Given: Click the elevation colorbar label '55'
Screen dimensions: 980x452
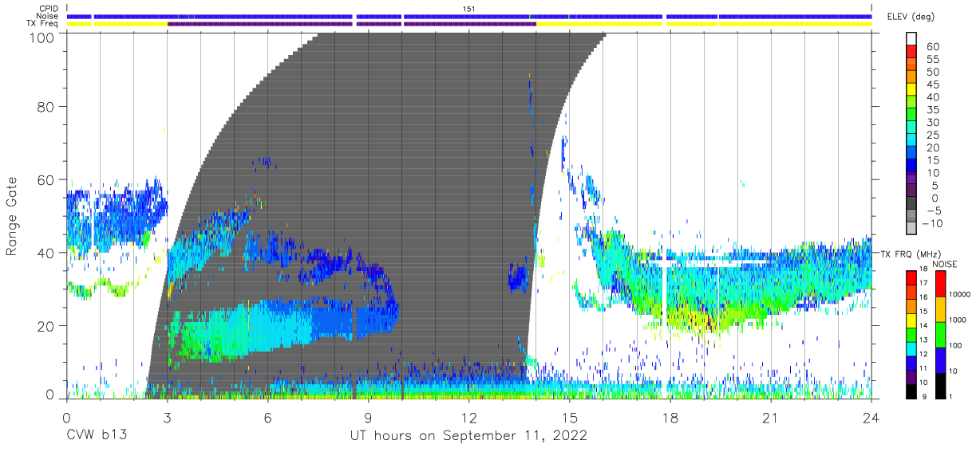Looking at the screenshot, I should tap(933, 59).
